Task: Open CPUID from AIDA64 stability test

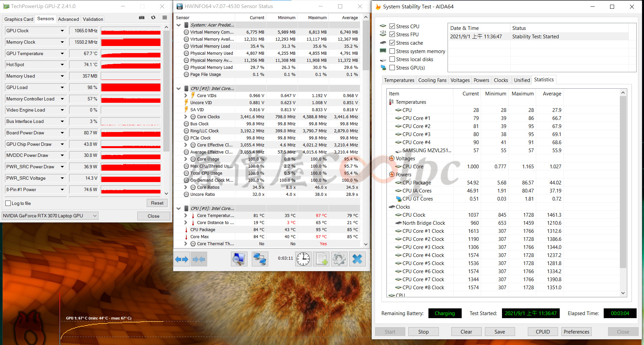Action: click(x=543, y=332)
